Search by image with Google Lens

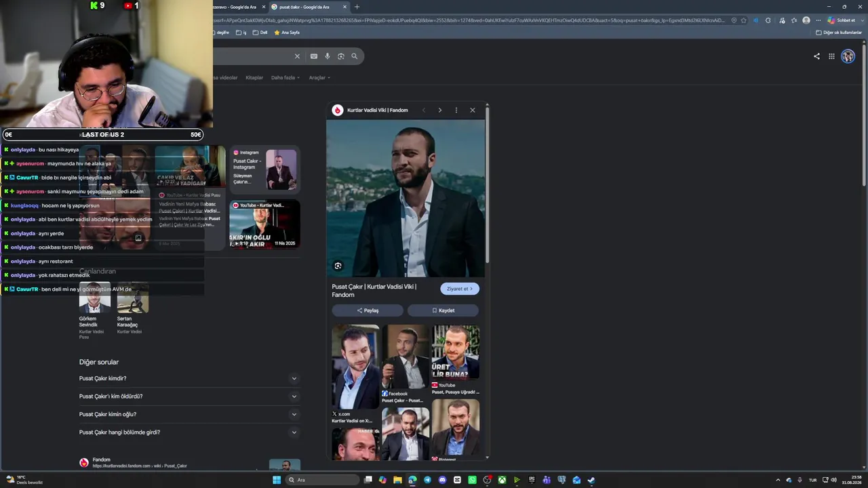341,56
